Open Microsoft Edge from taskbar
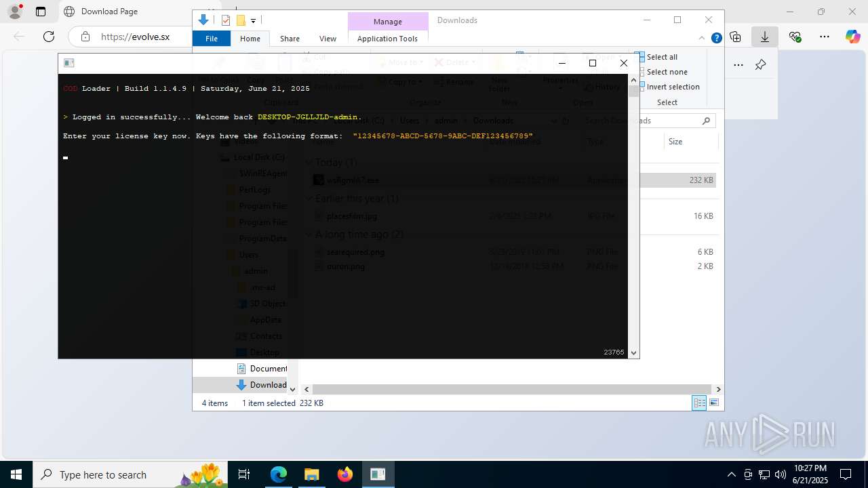 [x=279, y=474]
